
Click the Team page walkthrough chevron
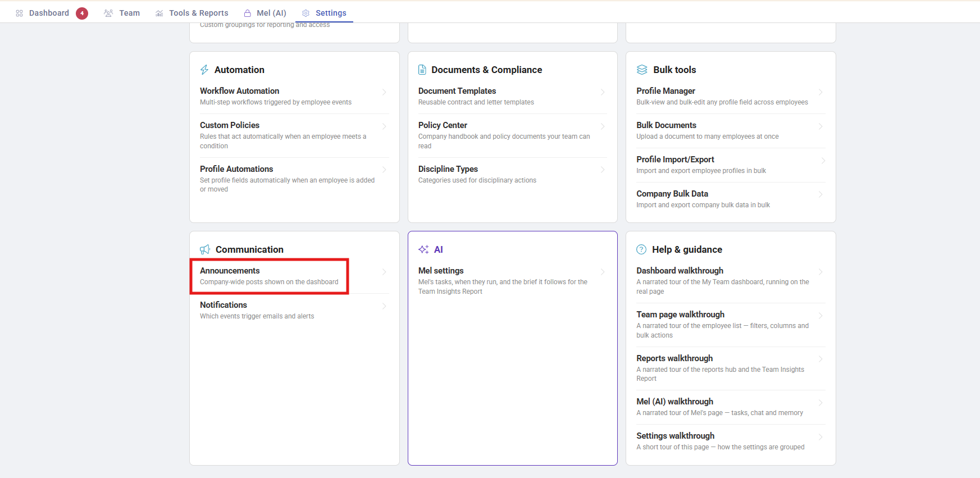(821, 316)
